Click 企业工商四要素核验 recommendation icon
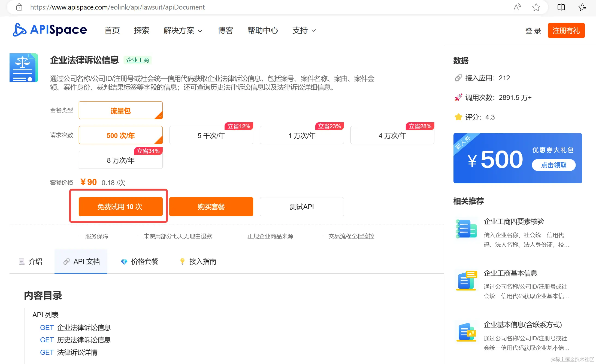Viewport: 596px width, 364px height. click(x=466, y=229)
